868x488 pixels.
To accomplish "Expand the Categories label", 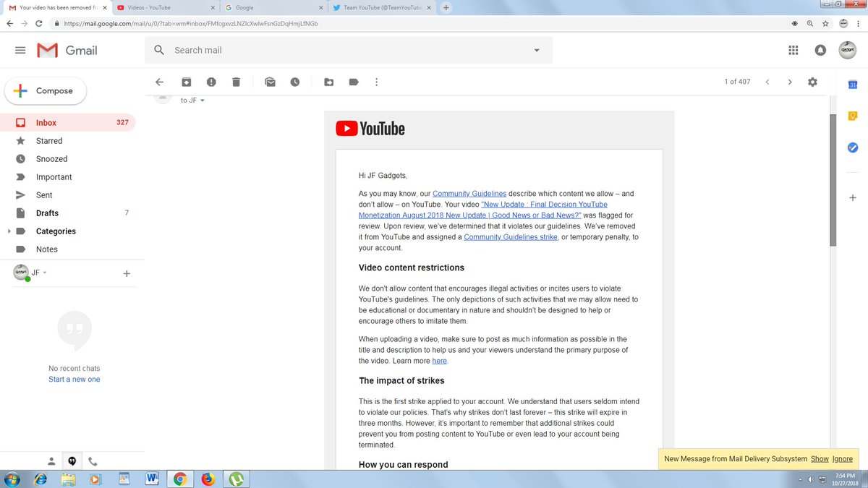I will point(9,231).
